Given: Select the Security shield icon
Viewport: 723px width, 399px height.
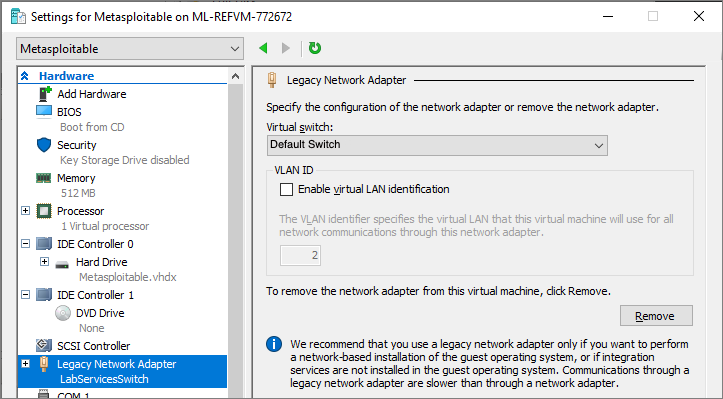Looking at the screenshot, I should (x=44, y=145).
